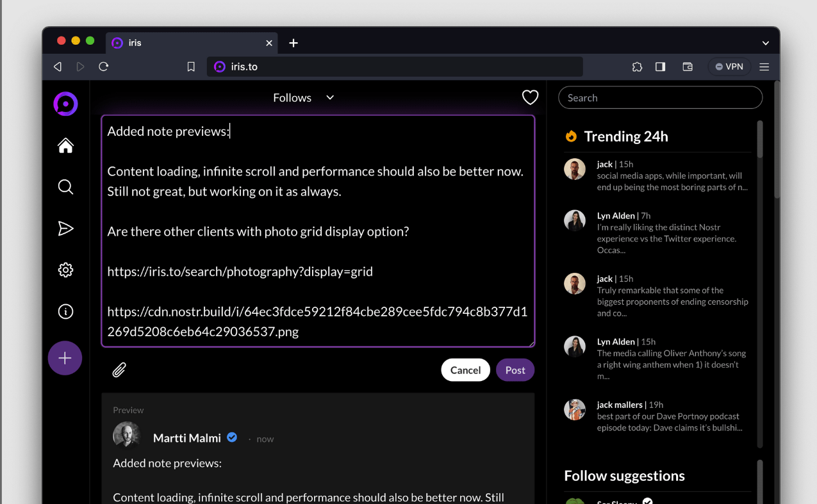Screen dimensions: 817x504
Task: Toggle the browser sidebar panel
Action: pos(660,67)
